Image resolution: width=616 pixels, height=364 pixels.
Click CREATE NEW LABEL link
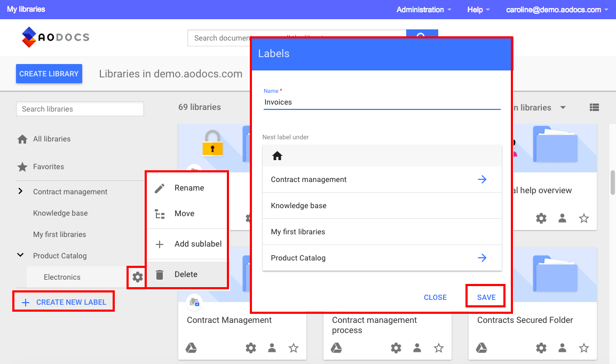pos(64,302)
